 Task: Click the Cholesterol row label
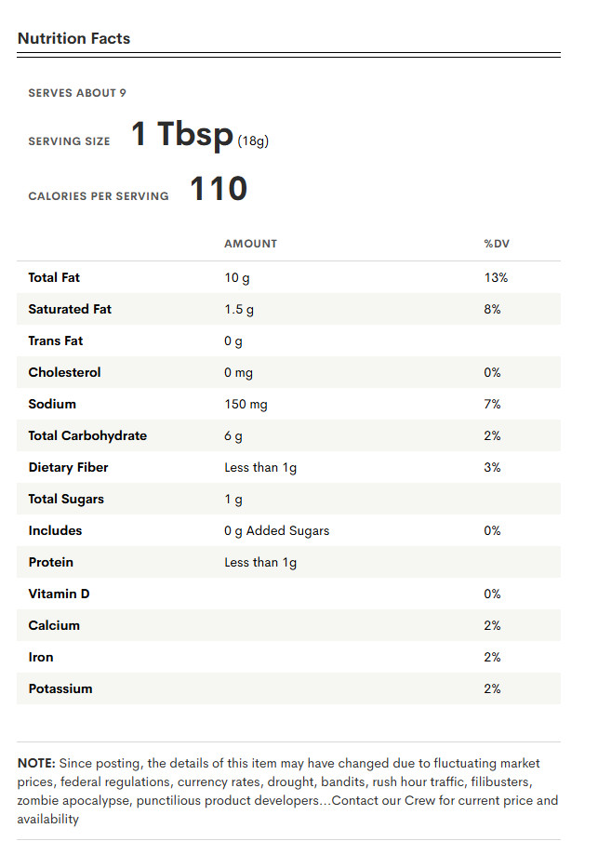point(64,372)
